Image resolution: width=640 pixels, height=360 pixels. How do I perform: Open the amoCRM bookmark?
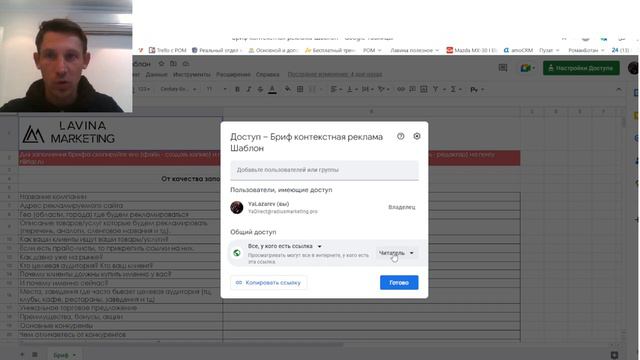(518, 50)
